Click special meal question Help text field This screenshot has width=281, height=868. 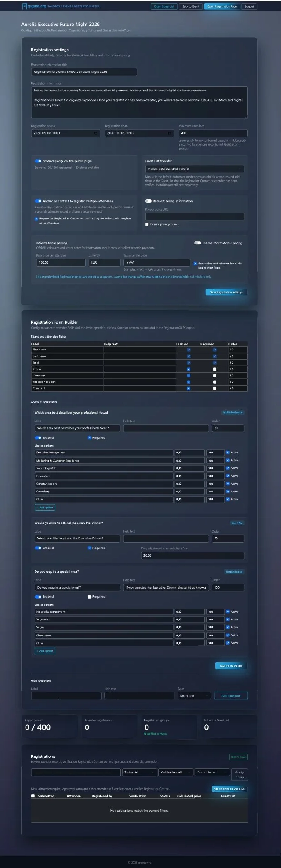[166, 588]
